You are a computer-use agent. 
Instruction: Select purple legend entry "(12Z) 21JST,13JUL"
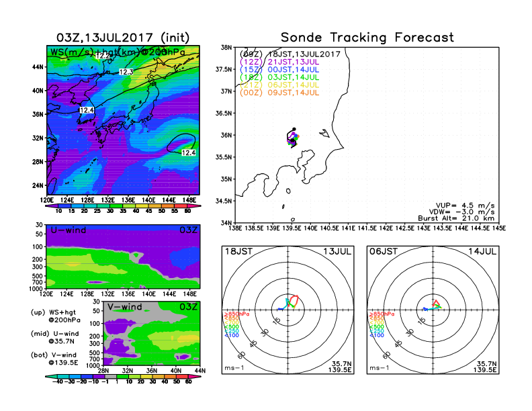coord(279,62)
